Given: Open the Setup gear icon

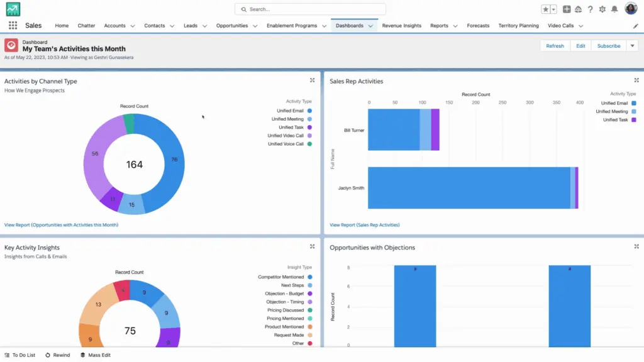Looking at the screenshot, I should (x=602, y=9).
